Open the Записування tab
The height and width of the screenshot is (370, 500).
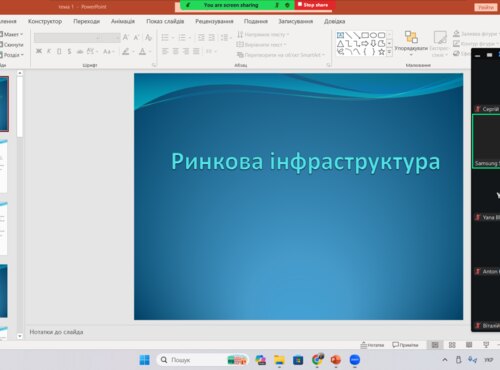tap(296, 21)
